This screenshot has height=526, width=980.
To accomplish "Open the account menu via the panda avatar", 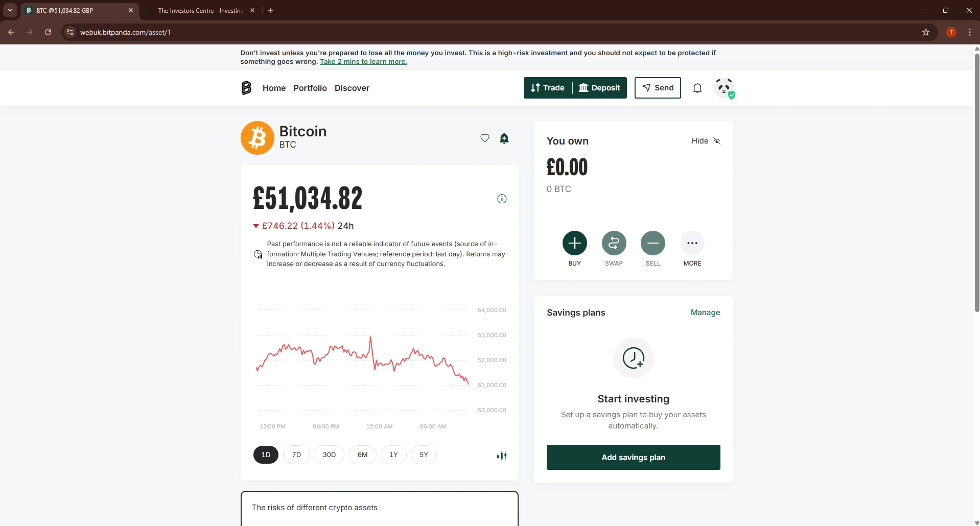I will pyautogui.click(x=725, y=88).
